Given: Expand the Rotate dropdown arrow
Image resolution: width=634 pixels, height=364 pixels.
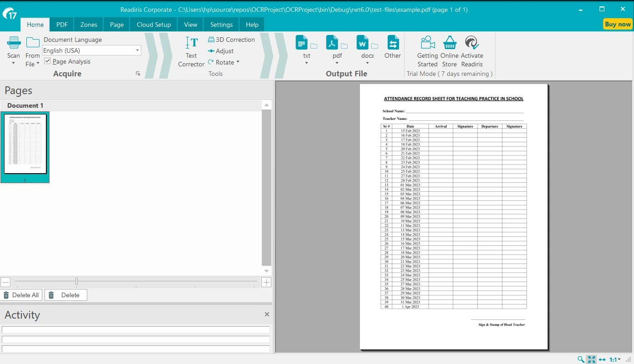Looking at the screenshot, I should pyautogui.click(x=238, y=62).
